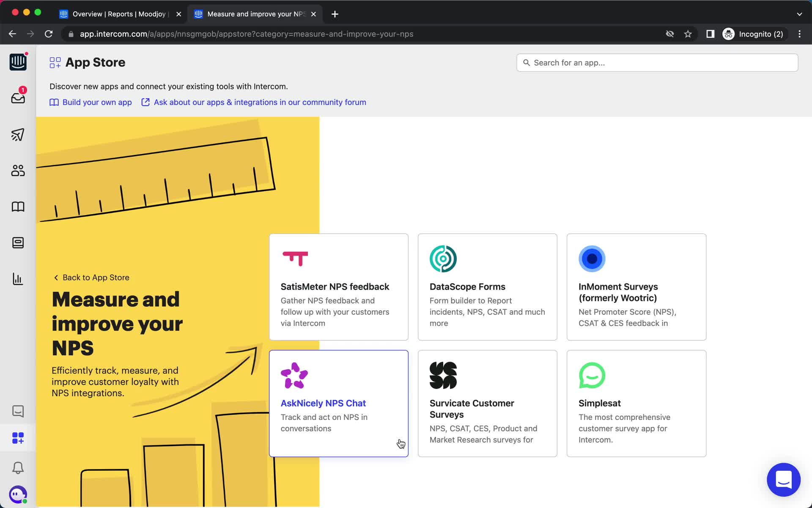Viewport: 812px width, 508px height.
Task: Expand the tab search dropdown arrow
Action: pos(799,14)
